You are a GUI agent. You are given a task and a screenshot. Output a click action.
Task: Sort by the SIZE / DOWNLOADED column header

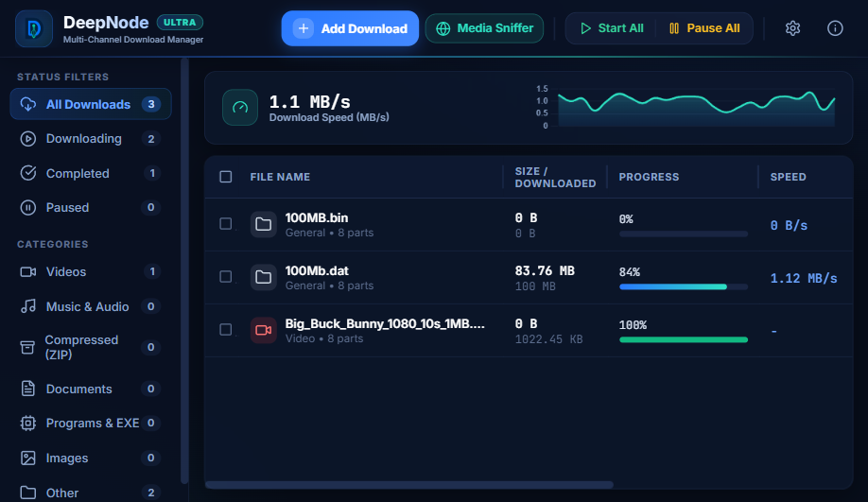555,177
